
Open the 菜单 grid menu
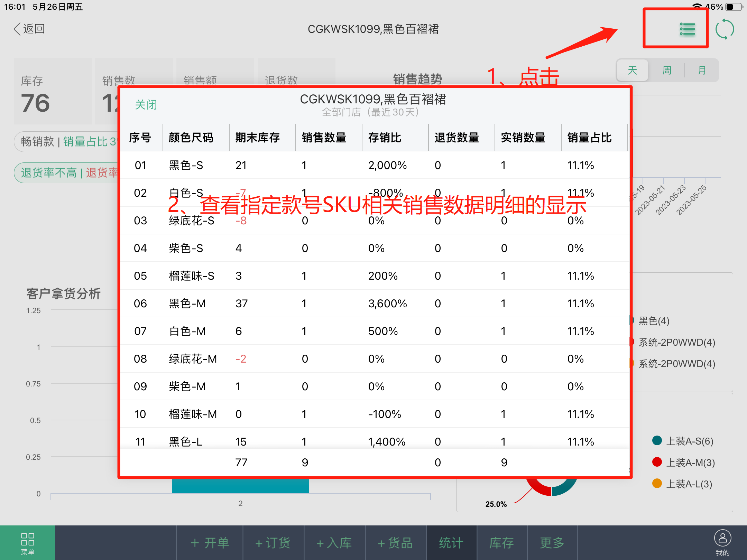click(x=28, y=543)
